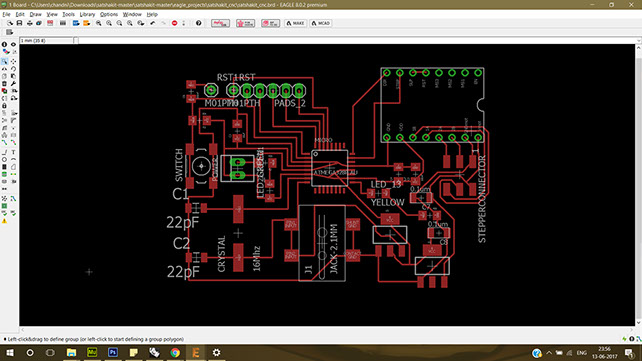Click the CRYSTAL label on the board
This screenshot has width=642, height=361.
point(222,254)
